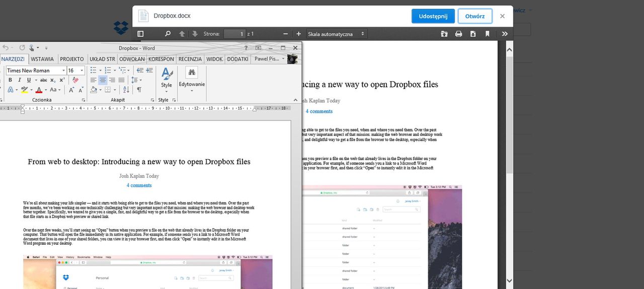Open Word help question mark

click(246, 48)
